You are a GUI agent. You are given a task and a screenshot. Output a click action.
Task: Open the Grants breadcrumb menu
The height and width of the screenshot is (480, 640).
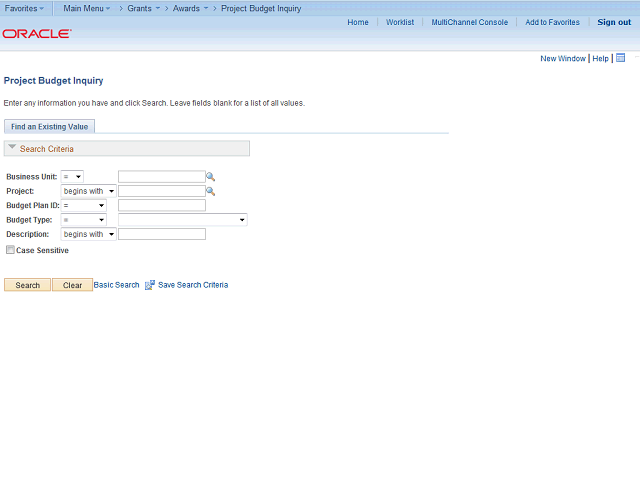click(144, 8)
